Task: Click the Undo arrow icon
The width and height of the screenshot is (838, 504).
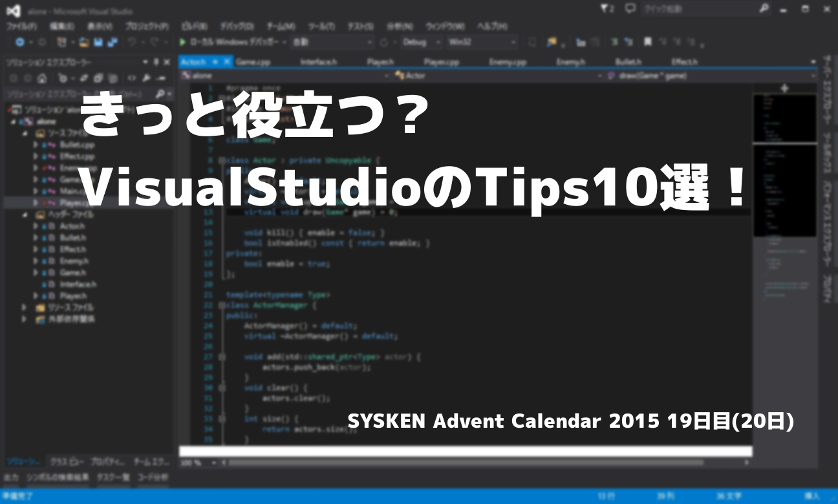Action: 133,42
